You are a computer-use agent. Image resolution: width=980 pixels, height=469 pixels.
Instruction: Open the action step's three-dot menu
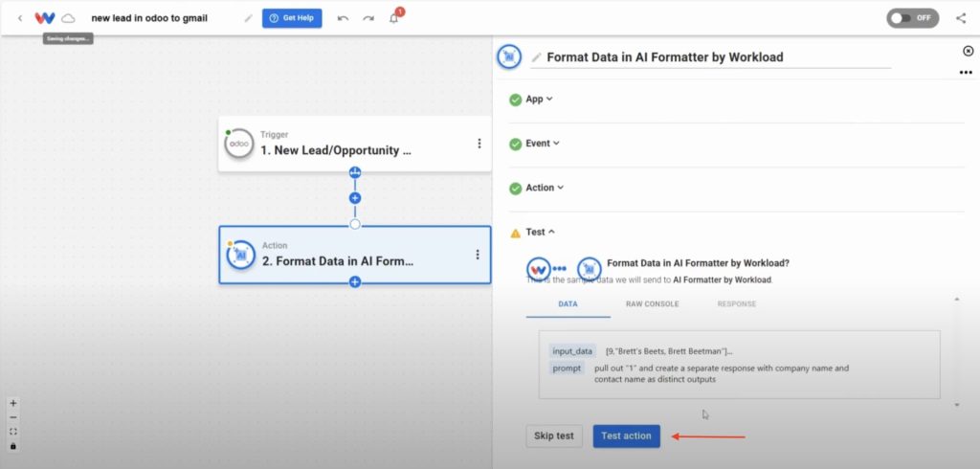[x=478, y=255]
